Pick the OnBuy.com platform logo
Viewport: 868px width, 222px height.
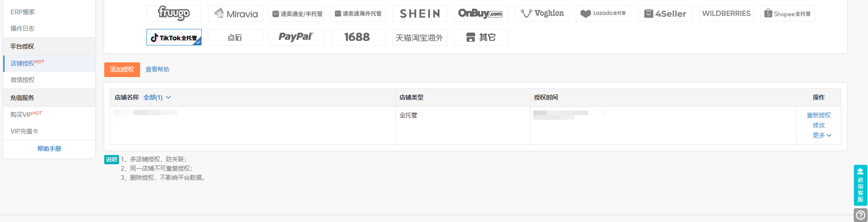[481, 13]
